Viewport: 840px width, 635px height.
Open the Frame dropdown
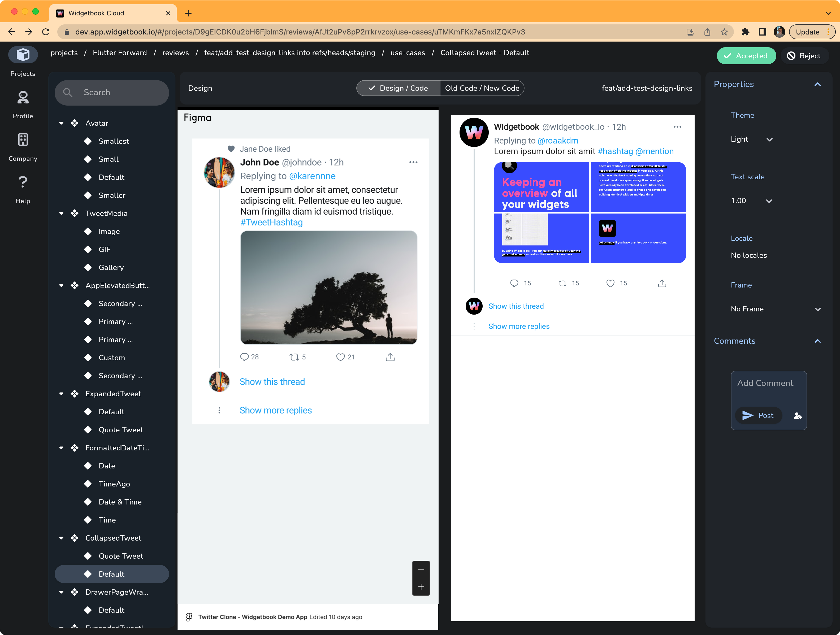[x=776, y=308]
